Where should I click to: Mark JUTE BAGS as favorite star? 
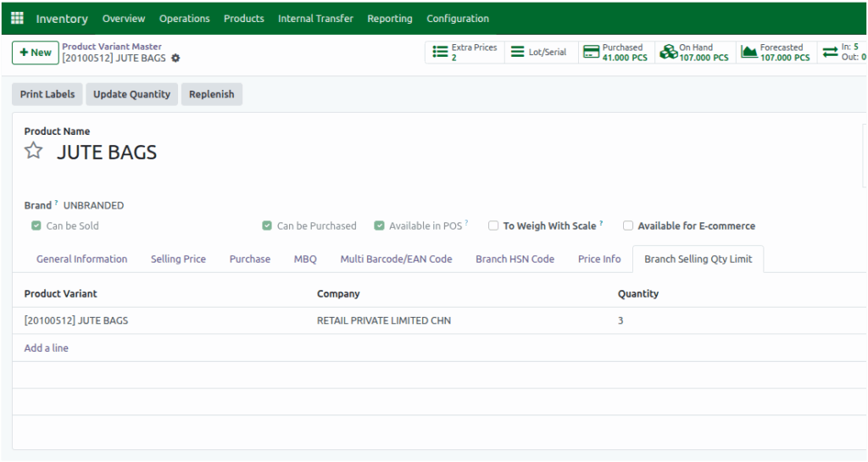pyautogui.click(x=33, y=151)
